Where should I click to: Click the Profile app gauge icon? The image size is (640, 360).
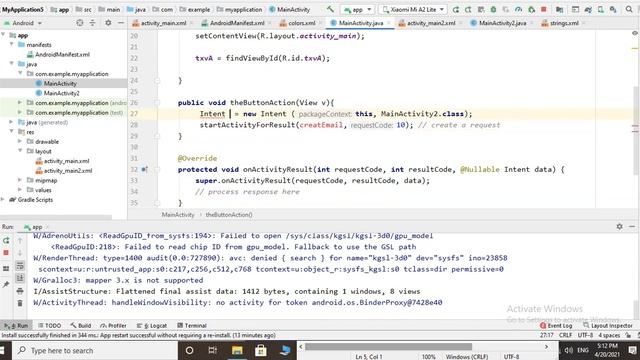[x=518, y=9]
